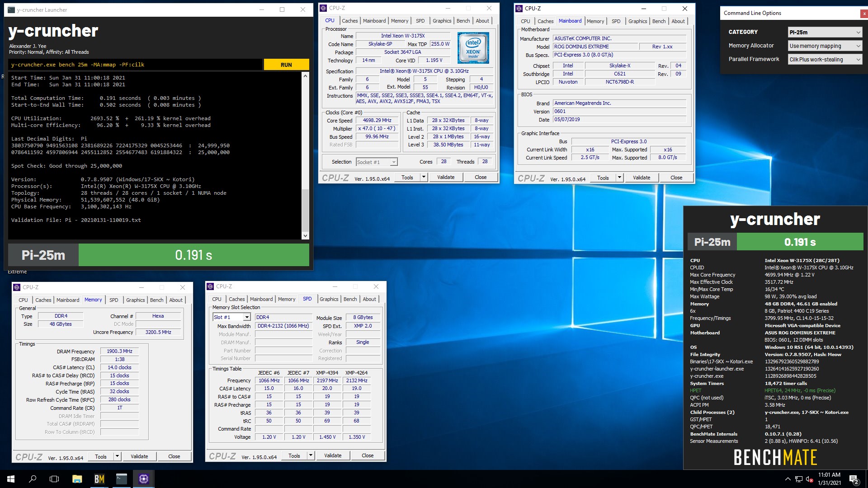Screen dimensions: 868x488
Task: Click the BIOS Version 0601 field
Action: click(x=619, y=111)
